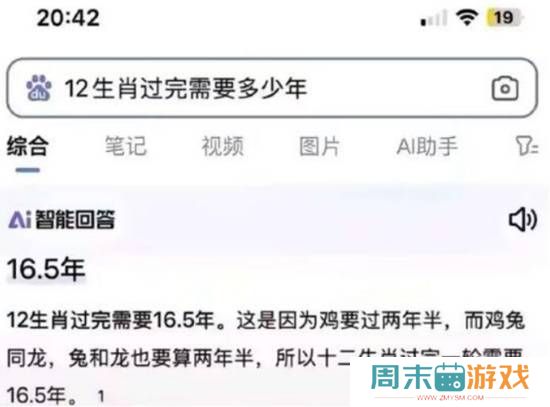Tap the cellular signal bars icon

[x=434, y=18]
